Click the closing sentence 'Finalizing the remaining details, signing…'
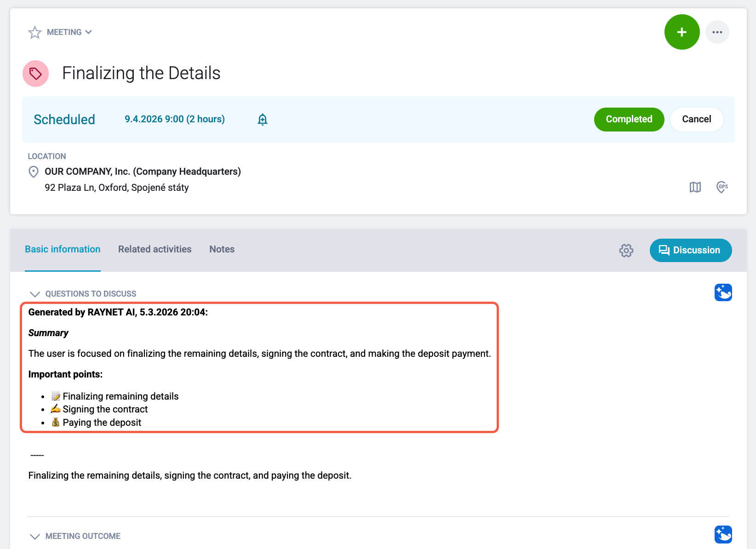The height and width of the screenshot is (549, 756). (190, 475)
